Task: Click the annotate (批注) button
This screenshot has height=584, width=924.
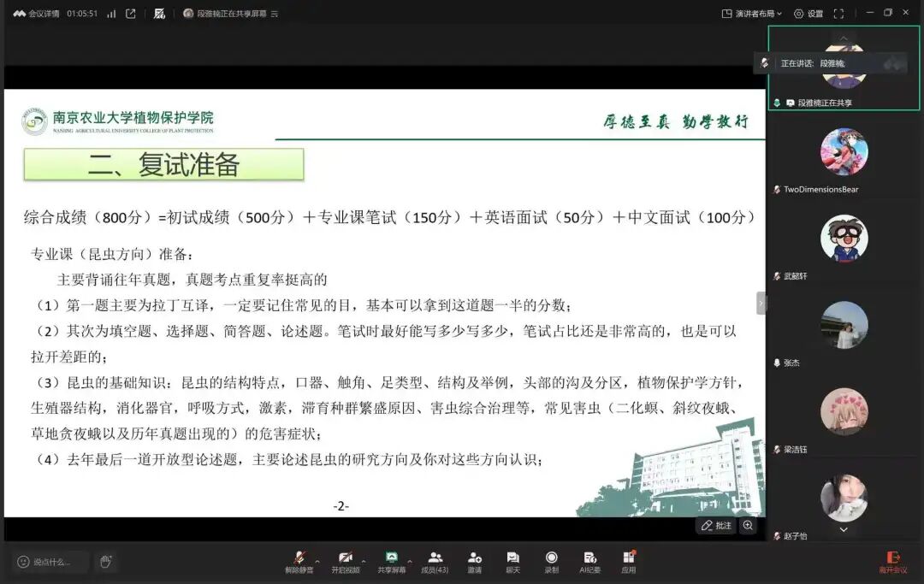Action: [x=716, y=526]
